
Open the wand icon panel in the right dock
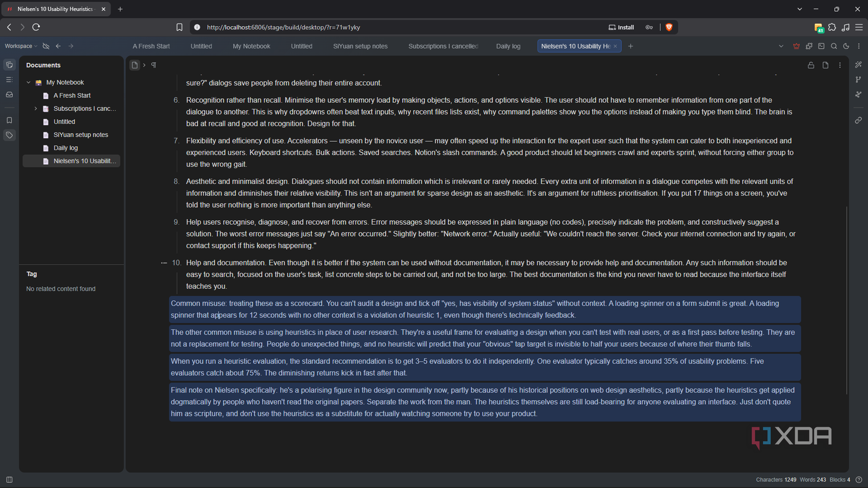point(858,65)
